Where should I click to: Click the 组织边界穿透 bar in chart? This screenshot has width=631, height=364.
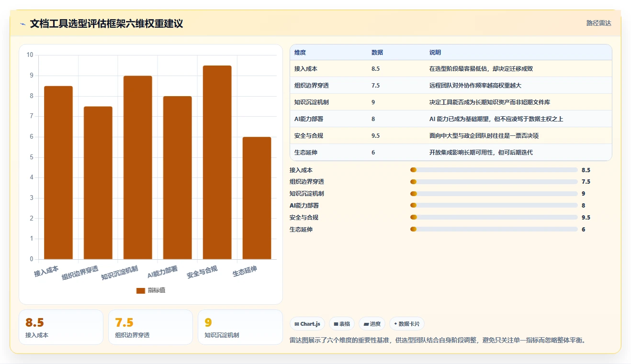[98, 183]
